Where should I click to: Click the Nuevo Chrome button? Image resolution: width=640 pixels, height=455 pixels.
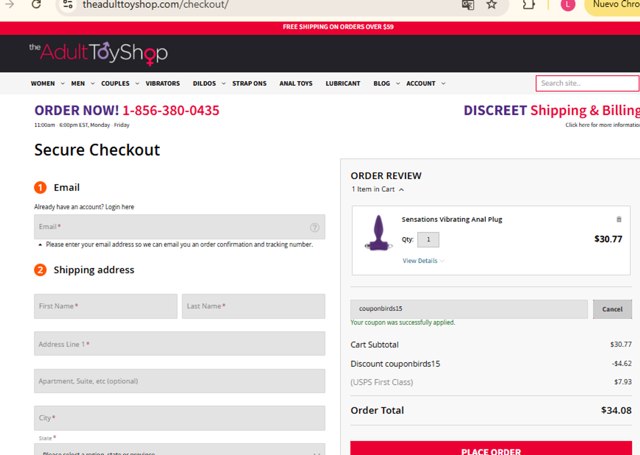(x=612, y=5)
